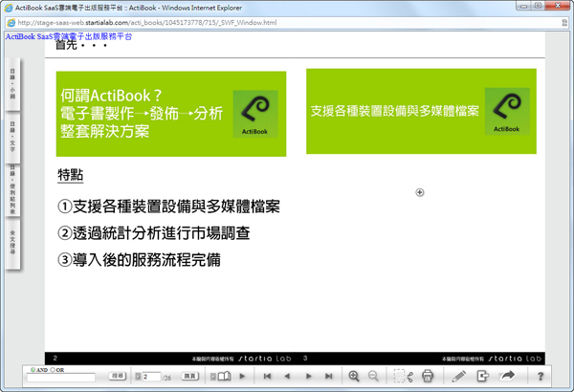Image resolution: width=574 pixels, height=392 pixels.
Task: Select the crop region scissors tool
Action: coord(404,376)
